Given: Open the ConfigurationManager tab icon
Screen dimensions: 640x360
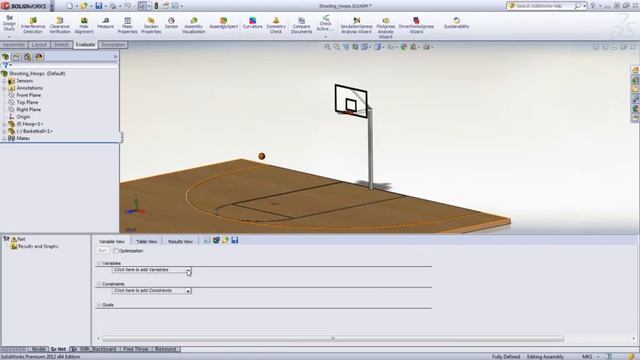Looking at the screenshot, I should [28, 57].
